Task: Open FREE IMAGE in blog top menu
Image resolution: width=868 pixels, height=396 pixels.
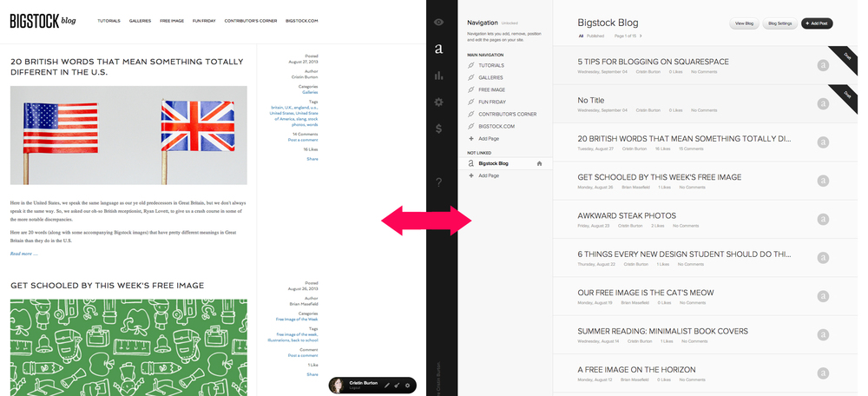Action: (x=172, y=21)
